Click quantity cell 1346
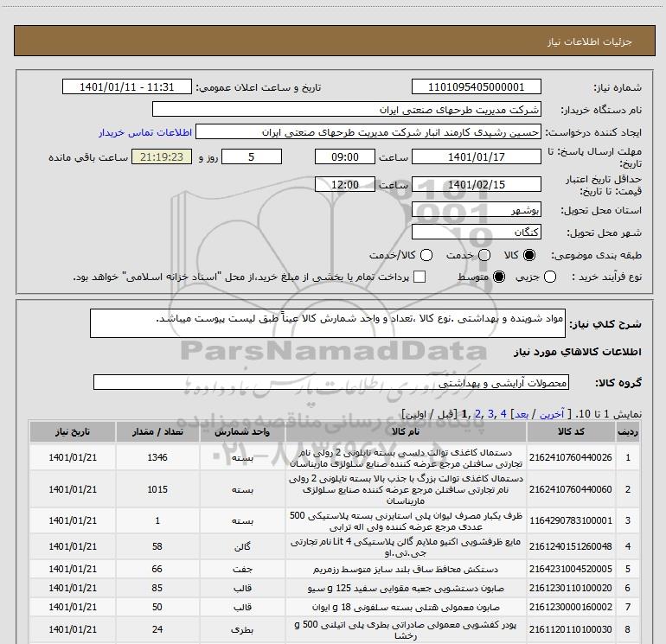Image resolution: width=666 pixels, height=644 pixels. click(157, 457)
